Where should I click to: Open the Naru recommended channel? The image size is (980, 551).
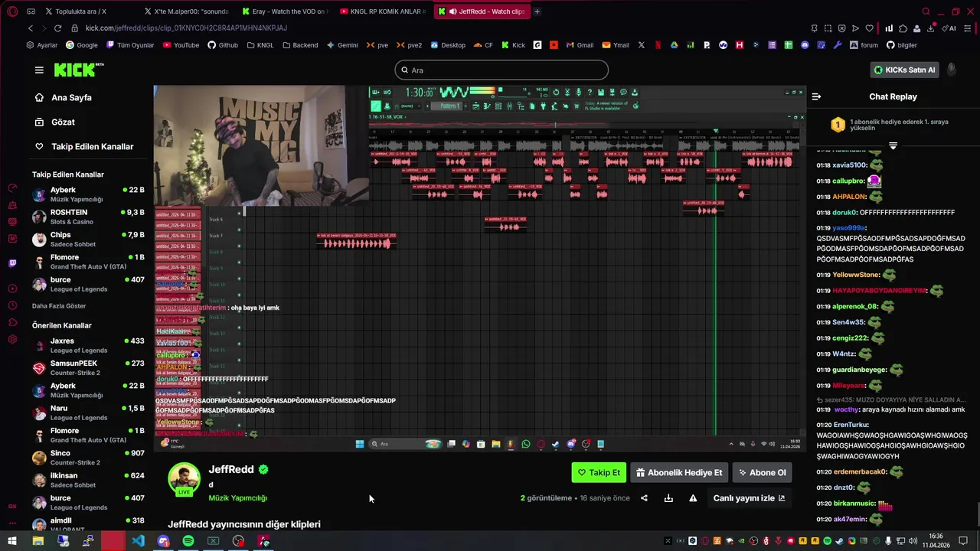coord(88,412)
